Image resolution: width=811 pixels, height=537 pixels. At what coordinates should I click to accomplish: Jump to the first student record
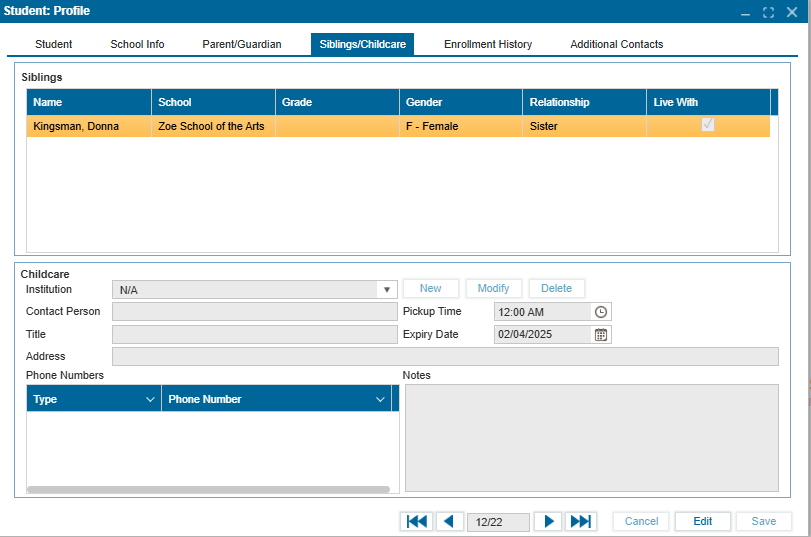click(x=416, y=521)
